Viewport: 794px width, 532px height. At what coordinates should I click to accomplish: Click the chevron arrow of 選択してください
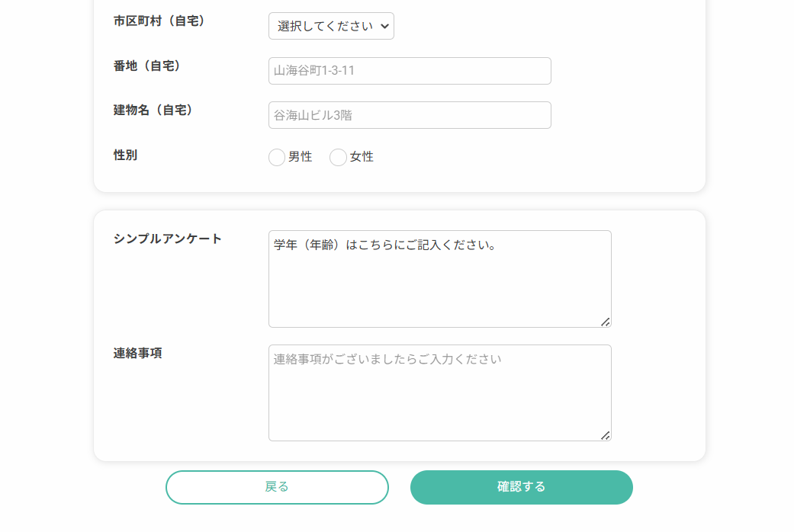[x=385, y=27]
